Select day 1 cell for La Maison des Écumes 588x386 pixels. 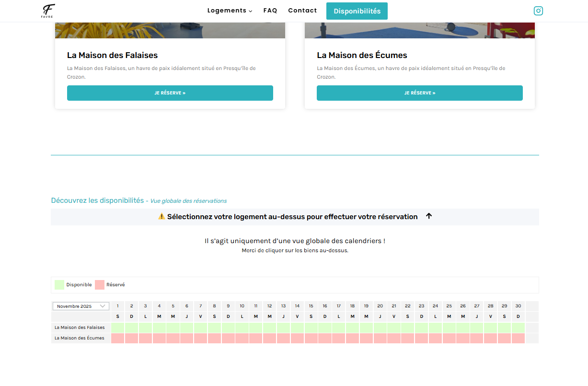(117, 338)
